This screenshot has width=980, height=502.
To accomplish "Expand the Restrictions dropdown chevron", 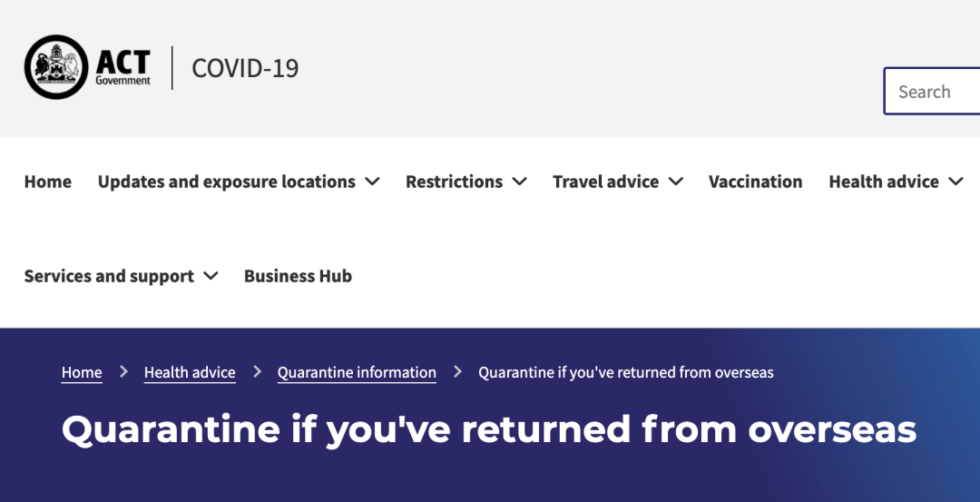I will coord(519,182).
